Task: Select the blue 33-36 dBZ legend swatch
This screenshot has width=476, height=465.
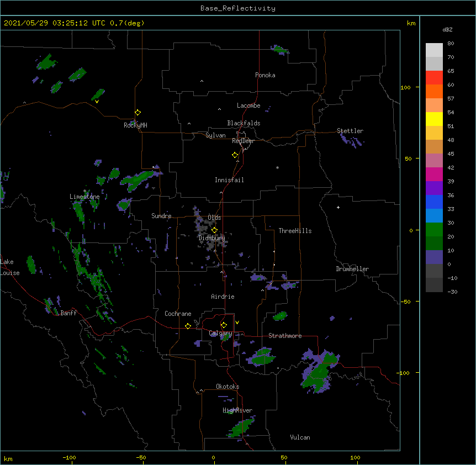Action: point(434,202)
